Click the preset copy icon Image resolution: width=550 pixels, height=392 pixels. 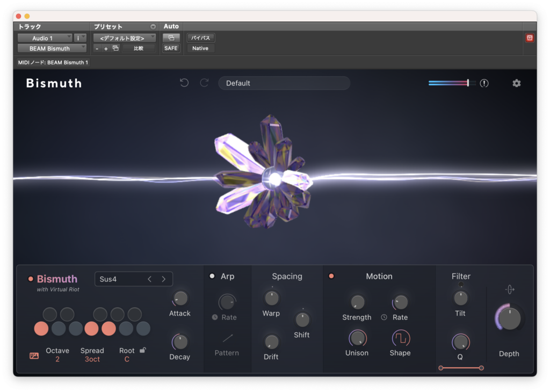tap(115, 48)
